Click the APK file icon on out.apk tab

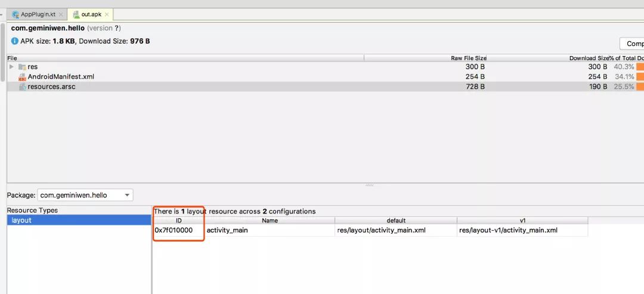pyautogui.click(x=76, y=15)
